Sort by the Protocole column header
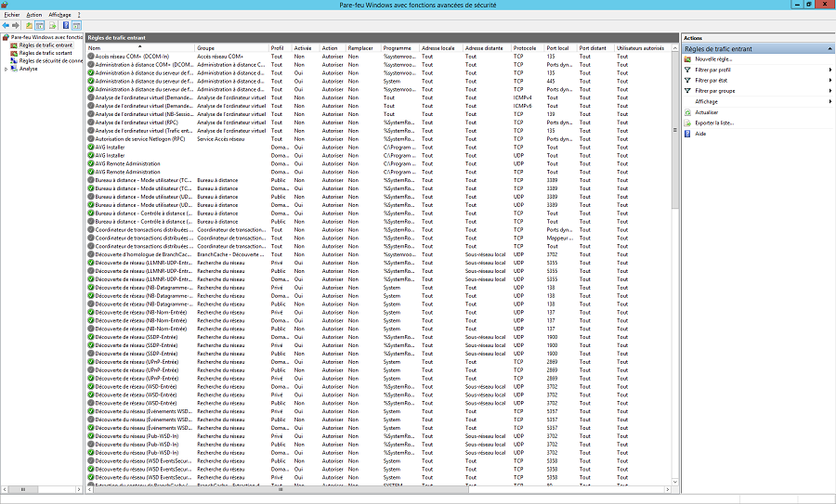This screenshot has height=504, width=836. (x=528, y=48)
